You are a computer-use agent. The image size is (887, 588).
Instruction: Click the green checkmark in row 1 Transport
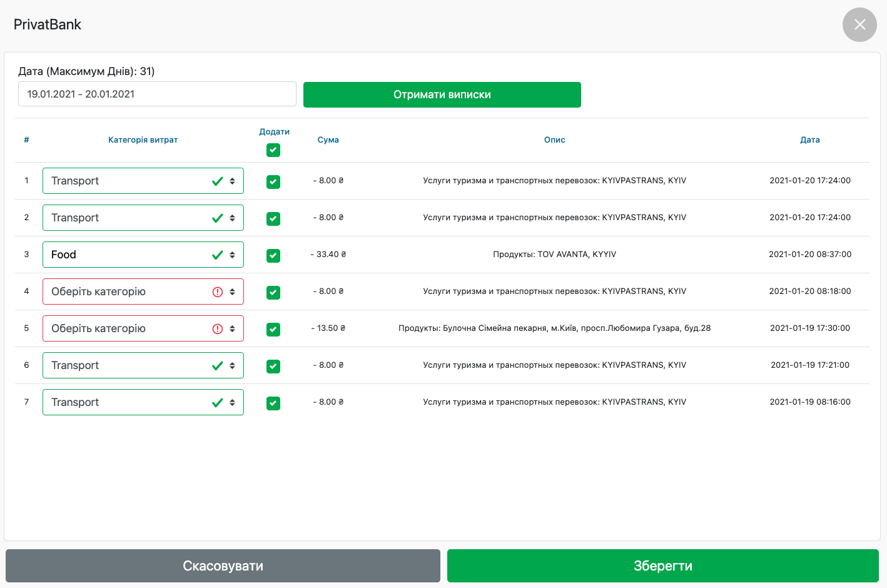click(x=218, y=181)
